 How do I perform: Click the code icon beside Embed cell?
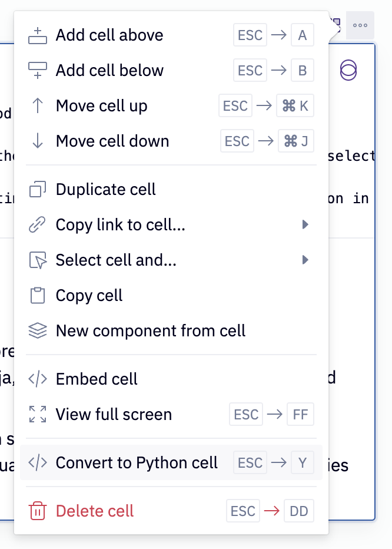(36, 379)
